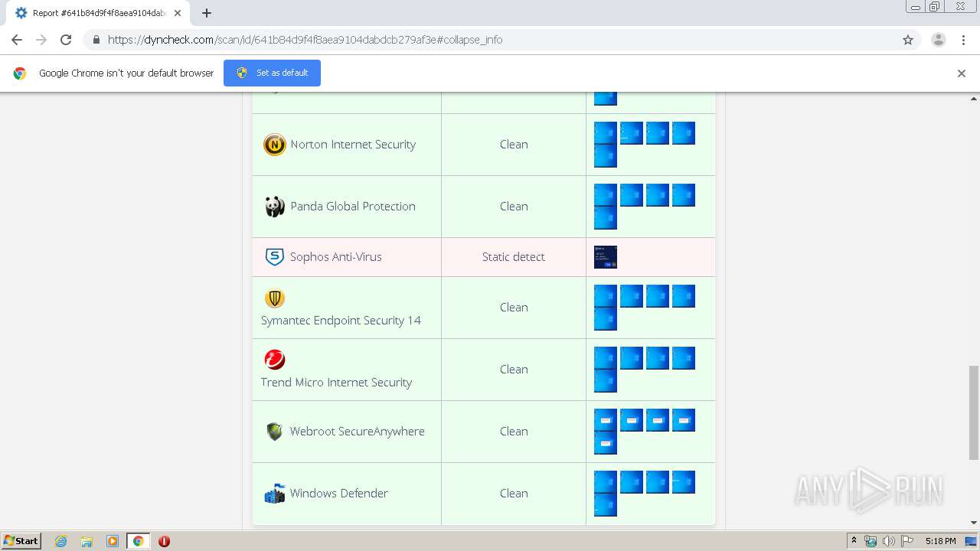
Task: Open second Windows Defender screenshot thumbnail
Action: pyautogui.click(x=632, y=482)
